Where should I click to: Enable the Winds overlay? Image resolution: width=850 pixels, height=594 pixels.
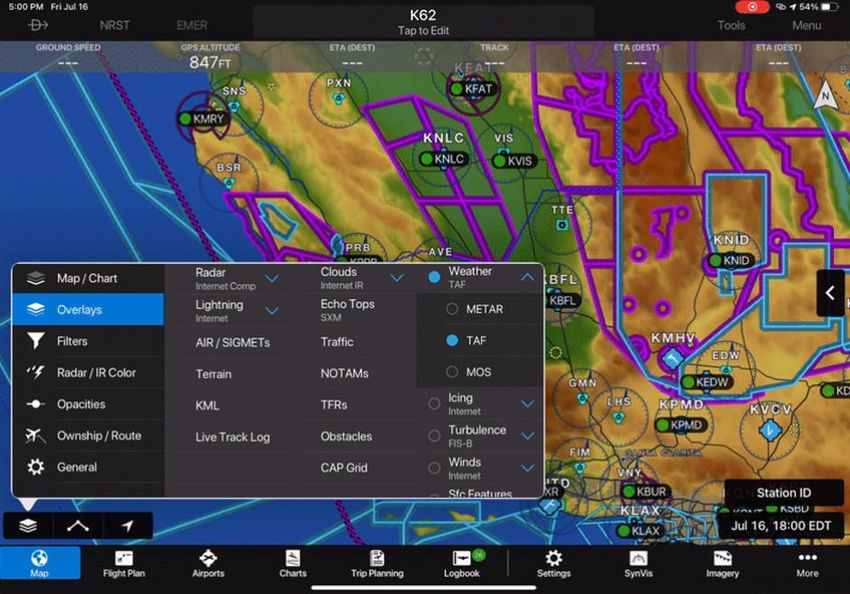[x=434, y=468]
